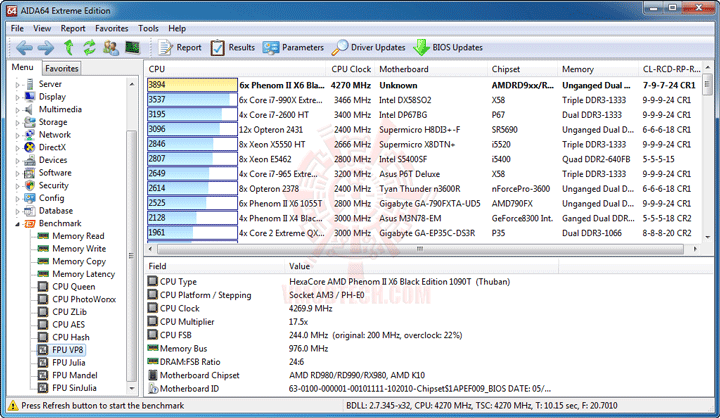This screenshot has height=418, width=720.
Task: Collapse the Benchmark tree node
Action: pyautogui.click(x=18, y=224)
